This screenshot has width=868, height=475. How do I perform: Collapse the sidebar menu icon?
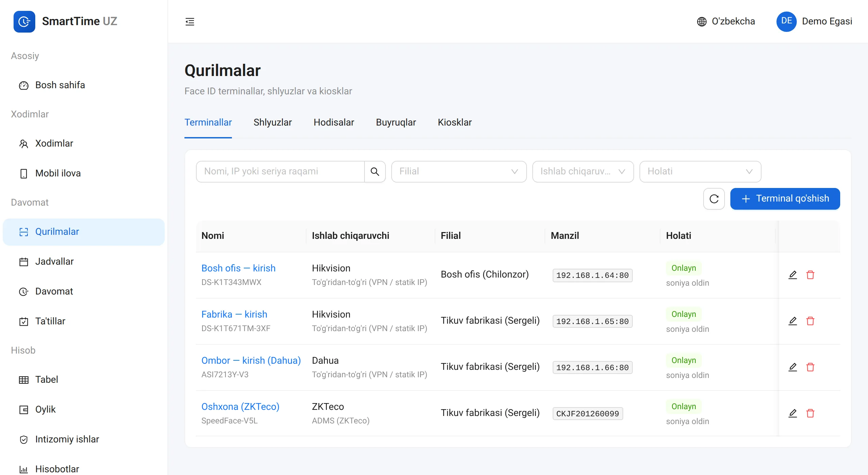(x=190, y=22)
